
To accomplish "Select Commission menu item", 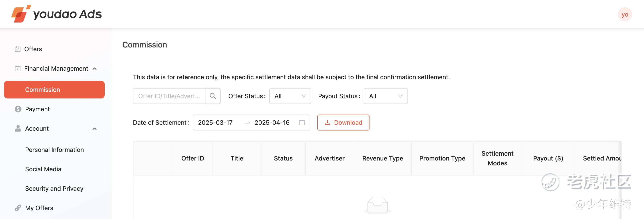I will pyautogui.click(x=54, y=89).
